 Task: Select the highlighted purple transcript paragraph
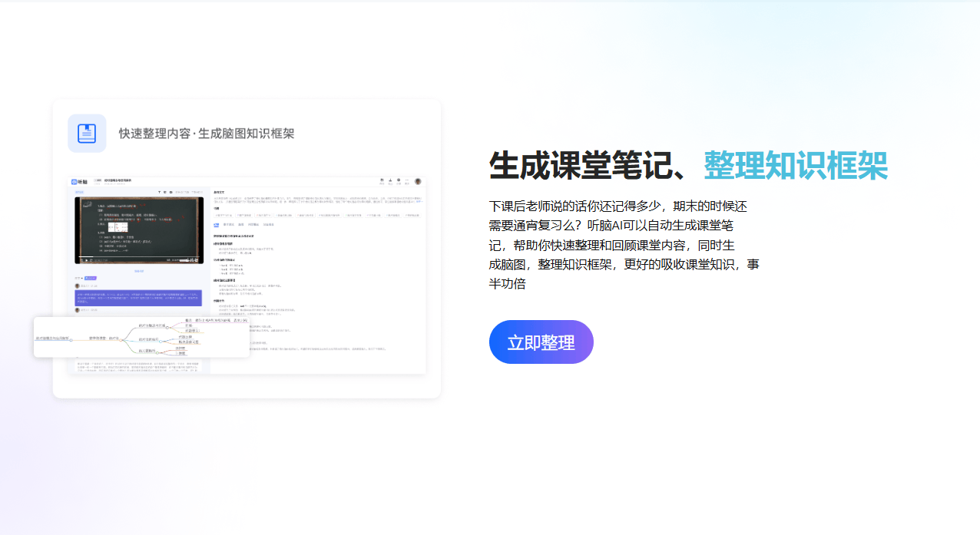tap(138, 297)
